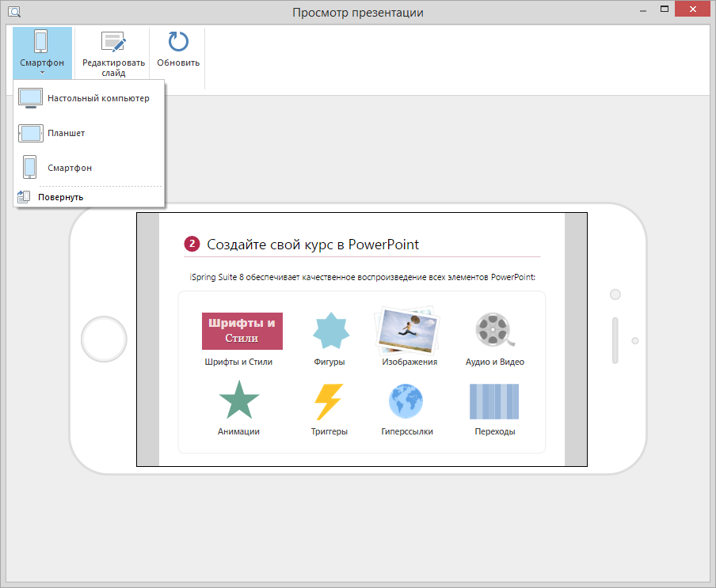Image resolution: width=716 pixels, height=588 pixels.
Task: Click the phone mockup home button circle
Action: [x=104, y=339]
